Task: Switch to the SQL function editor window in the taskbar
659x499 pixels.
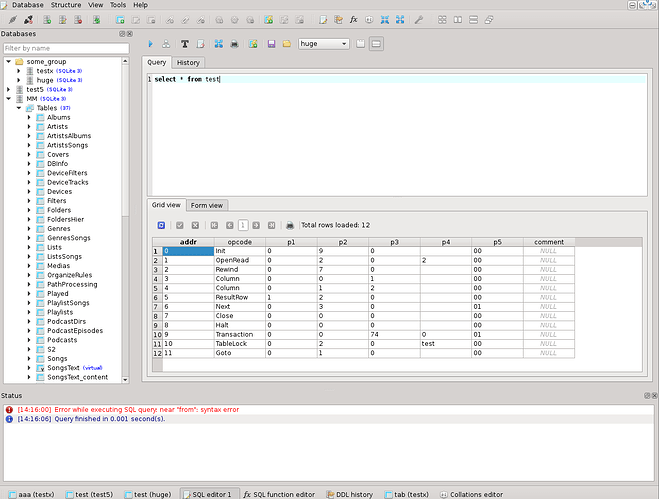Action: [279, 494]
